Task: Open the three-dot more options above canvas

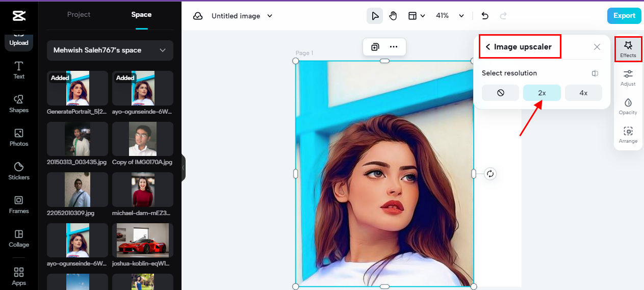Action: pyautogui.click(x=394, y=47)
